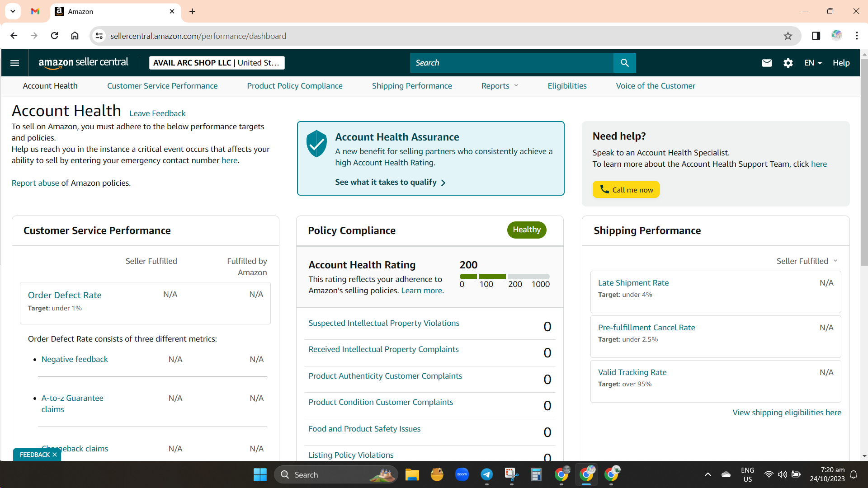
Task: Click the Learn more rating link
Action: [x=421, y=291]
